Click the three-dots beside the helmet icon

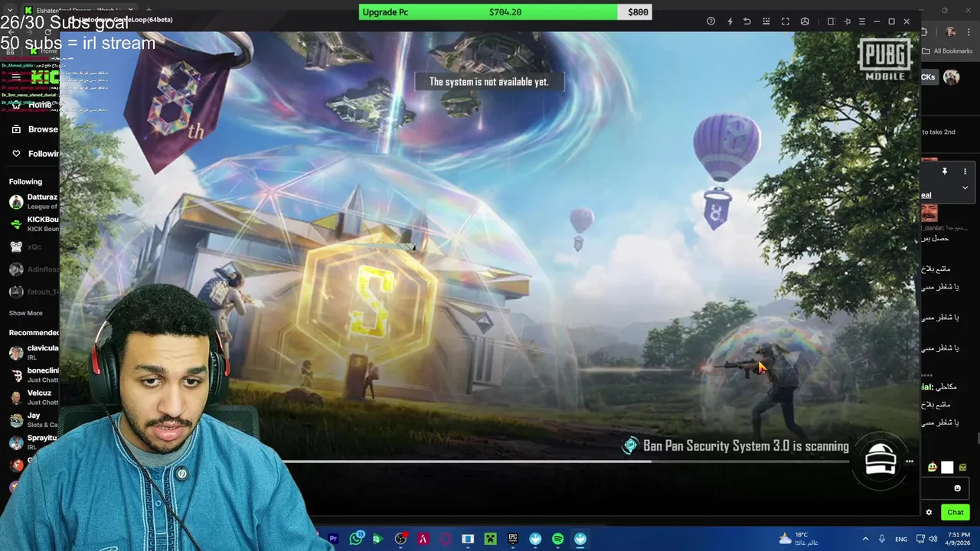(910, 461)
